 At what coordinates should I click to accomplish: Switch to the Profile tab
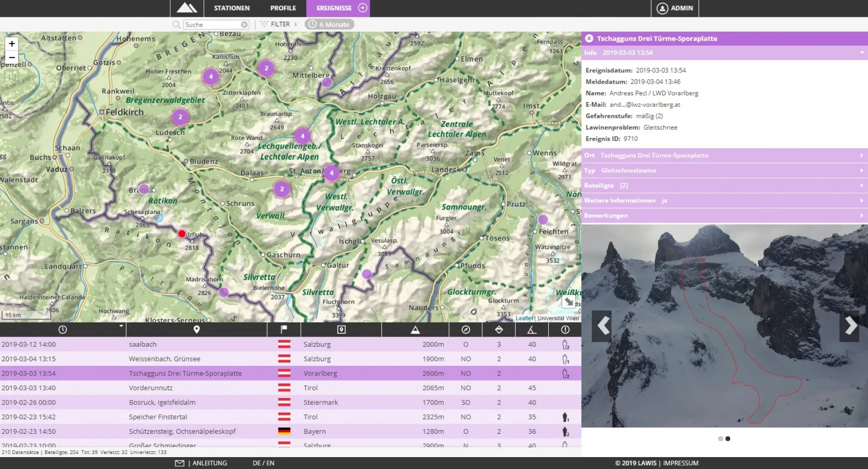(x=283, y=8)
